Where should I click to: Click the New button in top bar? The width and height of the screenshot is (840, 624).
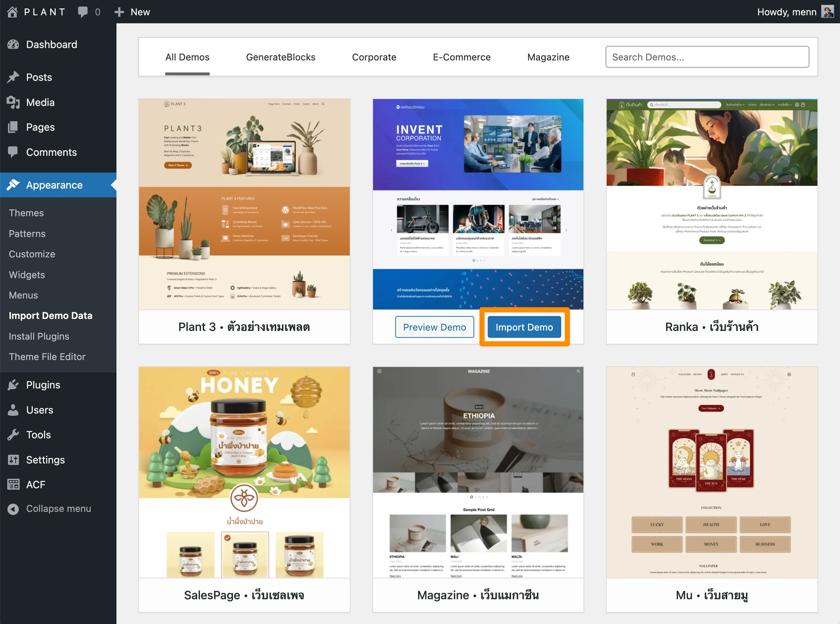coord(131,11)
